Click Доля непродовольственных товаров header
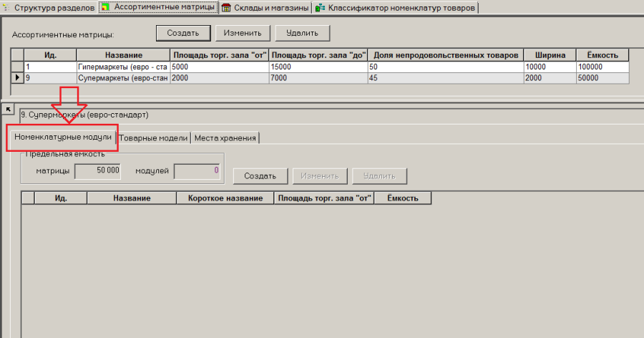644x338 pixels. 446,55
